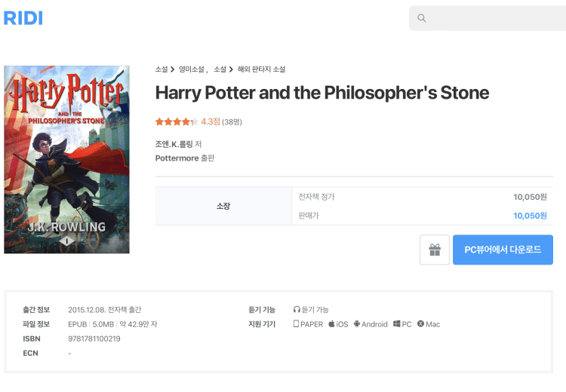
Task: Open the 소설 breadcrumb category
Action: [x=161, y=69]
